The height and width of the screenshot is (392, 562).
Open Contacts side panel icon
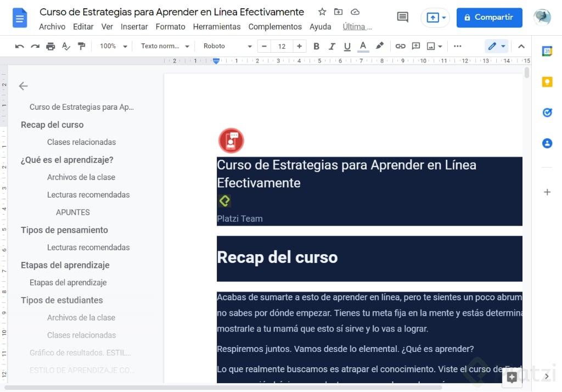tap(547, 143)
